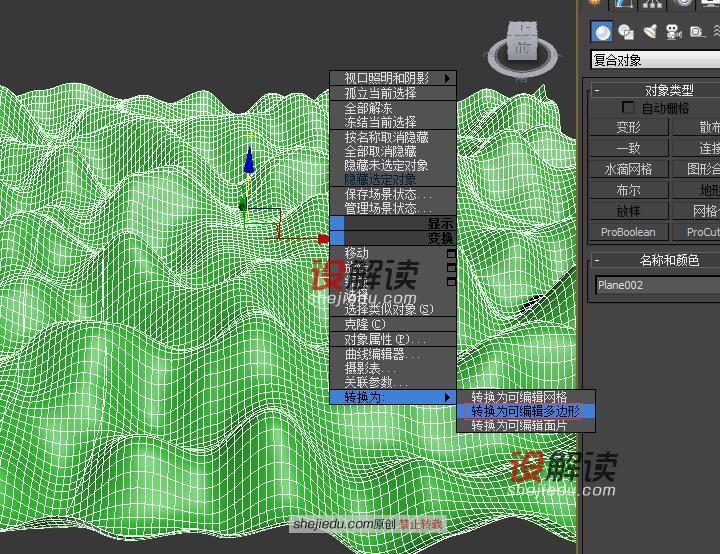Image resolution: width=720 pixels, height=554 pixels.
Task: Select the Shapes category icon
Action: 626,32
